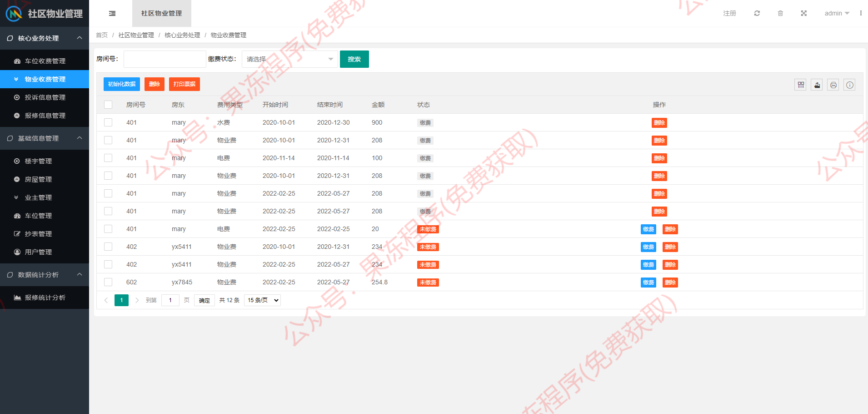This screenshot has width=868, height=414.
Task: Open 报修统计分析 in sidebar
Action: (45, 298)
